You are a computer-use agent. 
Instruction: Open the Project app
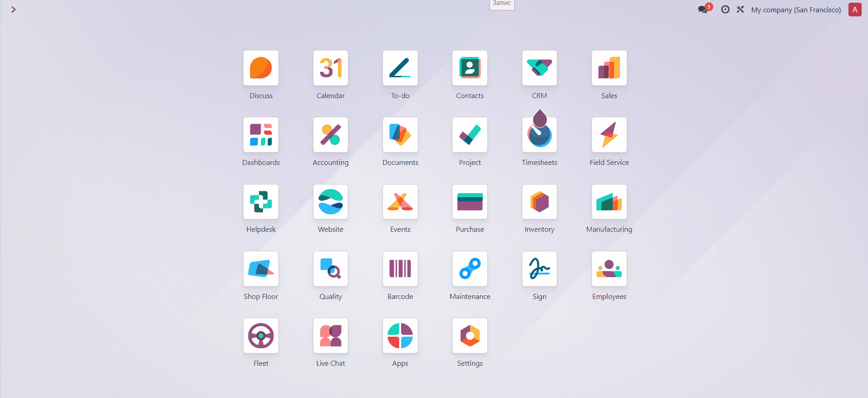pyautogui.click(x=470, y=135)
